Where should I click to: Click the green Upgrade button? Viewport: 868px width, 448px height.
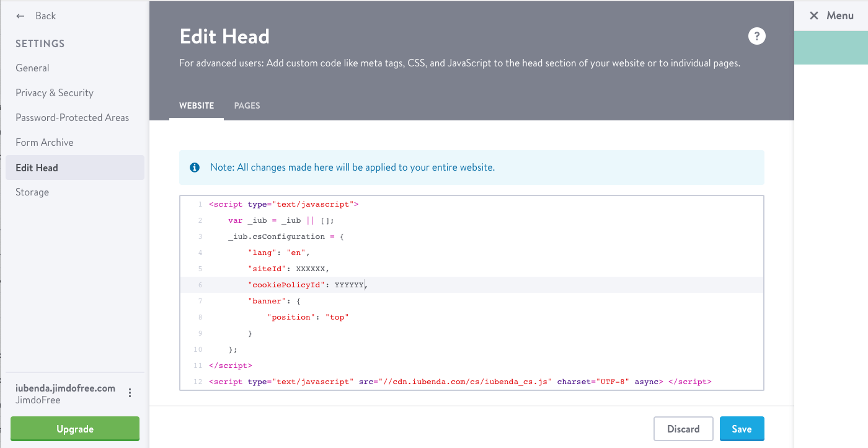click(74, 429)
